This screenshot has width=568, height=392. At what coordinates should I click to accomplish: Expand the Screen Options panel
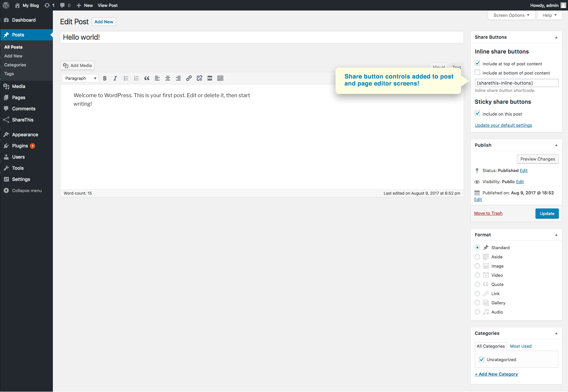511,15
